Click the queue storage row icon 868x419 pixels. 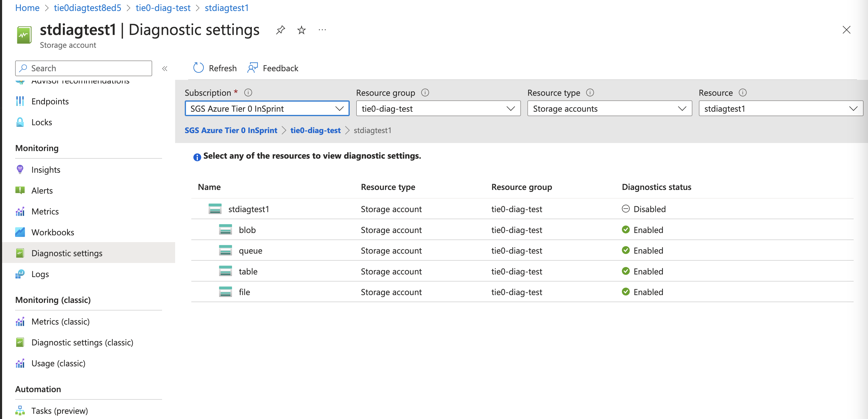click(x=225, y=250)
